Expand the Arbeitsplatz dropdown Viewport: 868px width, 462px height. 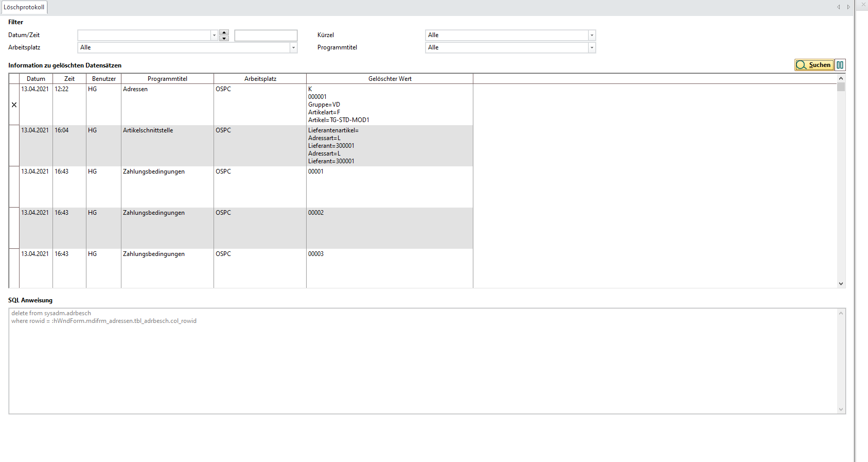pyautogui.click(x=293, y=47)
